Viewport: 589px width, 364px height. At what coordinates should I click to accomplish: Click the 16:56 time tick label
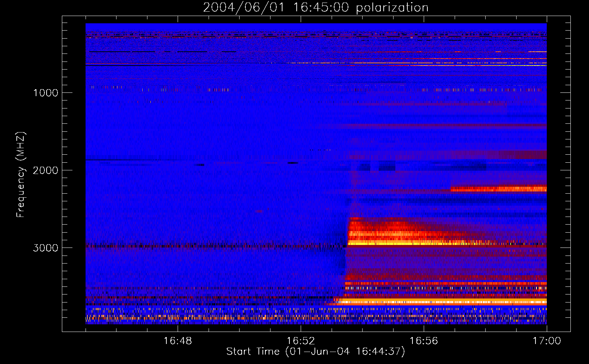(424, 341)
